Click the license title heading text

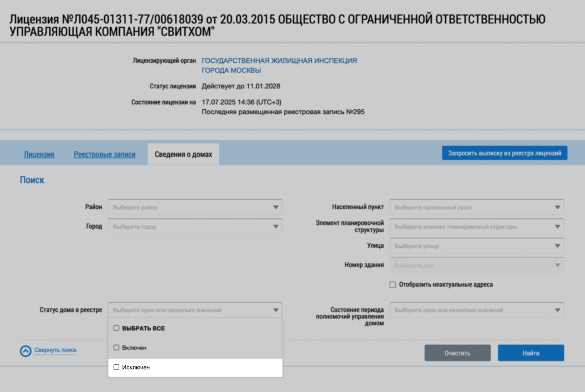(277, 25)
